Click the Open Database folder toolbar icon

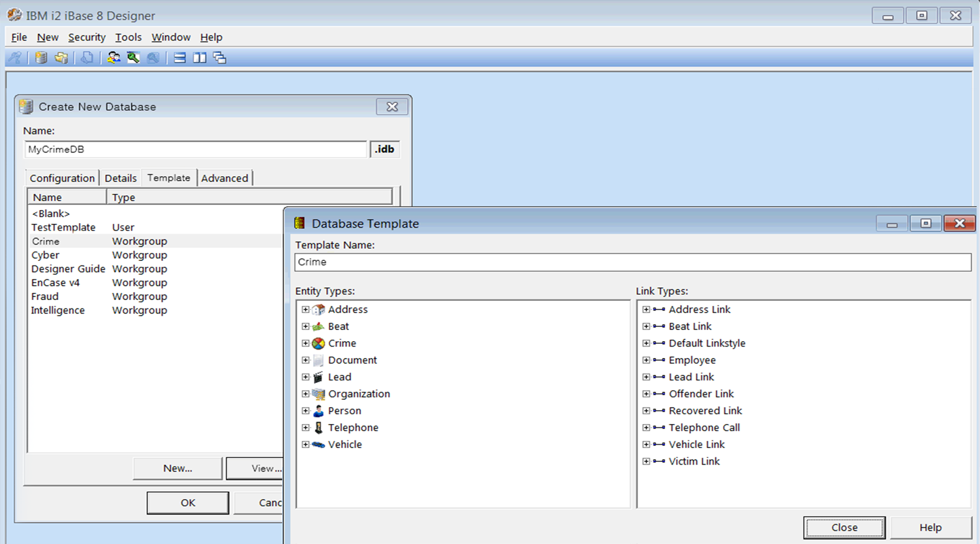pos(61,58)
